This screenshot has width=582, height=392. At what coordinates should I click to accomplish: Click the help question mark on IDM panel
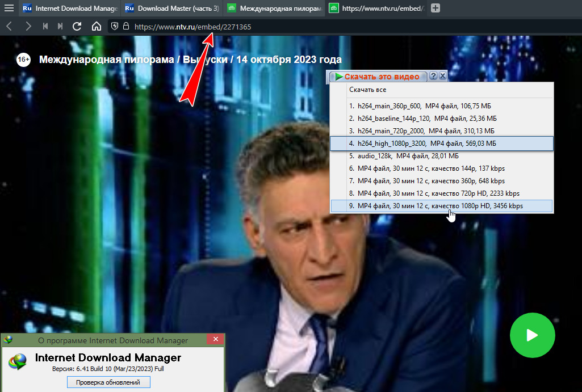pos(433,76)
